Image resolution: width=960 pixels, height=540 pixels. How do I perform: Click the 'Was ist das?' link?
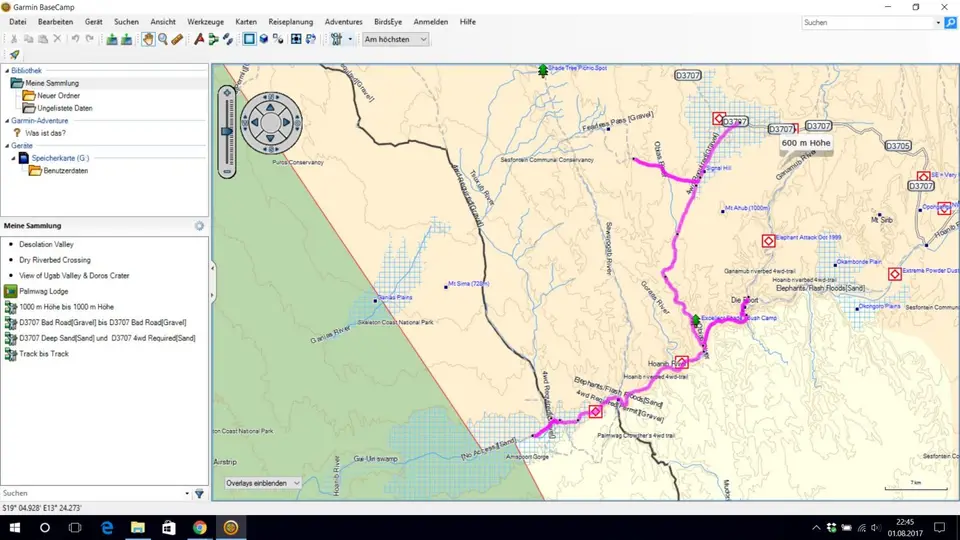coord(45,133)
